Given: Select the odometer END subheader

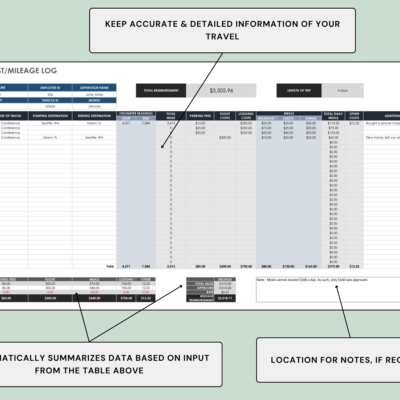Looking at the screenshot, I should [146, 118].
